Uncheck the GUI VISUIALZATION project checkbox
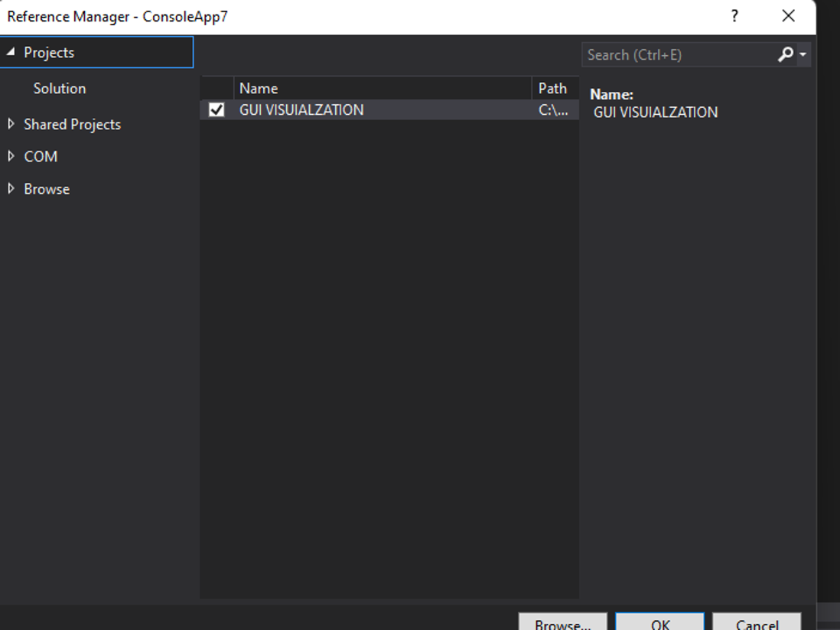840x630 pixels. click(217, 110)
